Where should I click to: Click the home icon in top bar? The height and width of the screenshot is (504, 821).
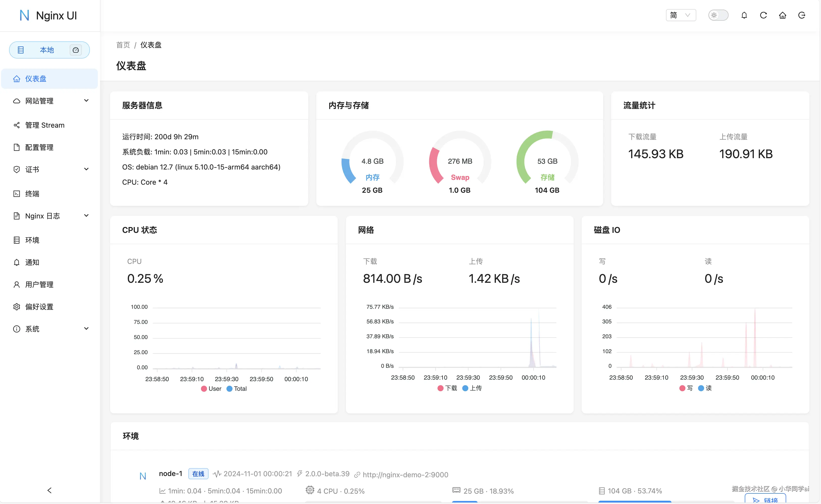pos(782,15)
